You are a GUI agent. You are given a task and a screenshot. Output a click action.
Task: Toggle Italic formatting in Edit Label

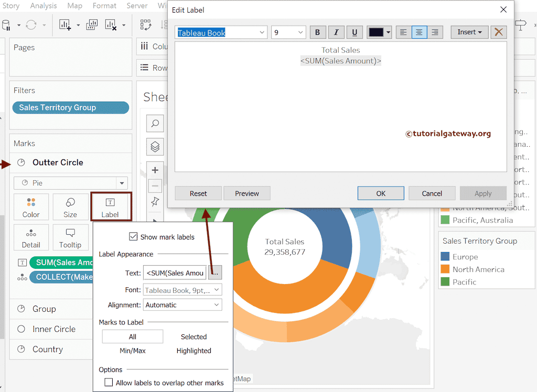pos(336,32)
